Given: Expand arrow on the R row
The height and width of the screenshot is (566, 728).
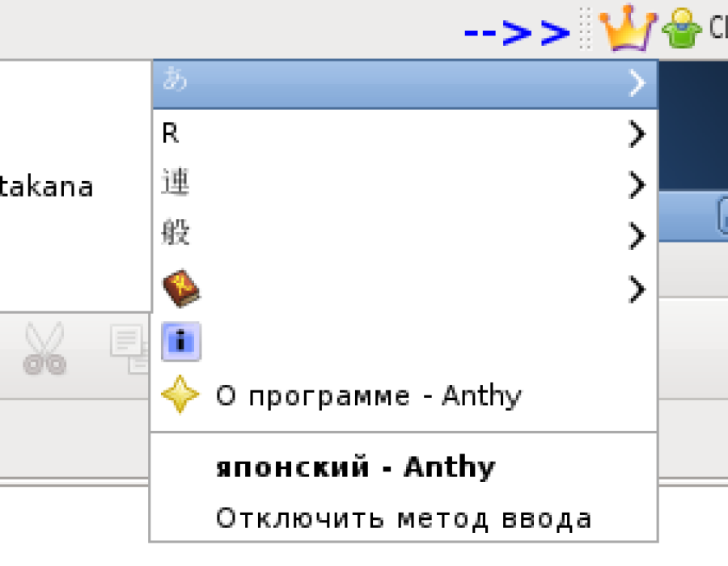Looking at the screenshot, I should coord(637,134).
